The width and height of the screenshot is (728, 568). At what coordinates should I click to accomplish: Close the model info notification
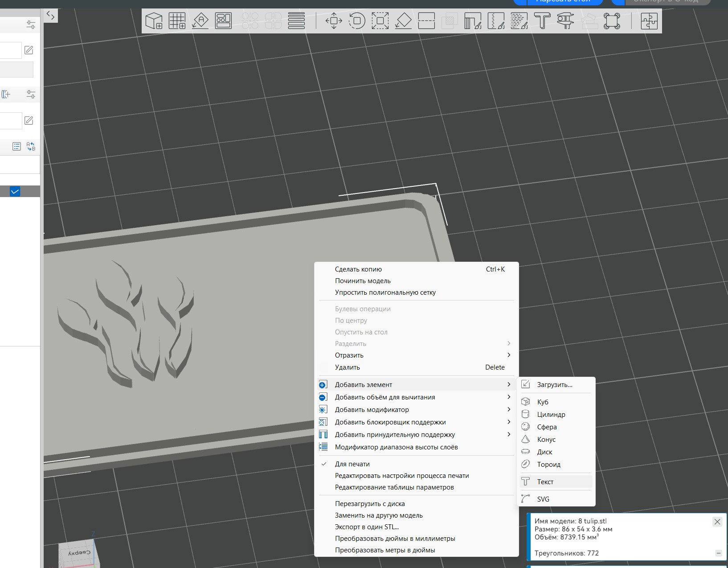pyautogui.click(x=717, y=522)
